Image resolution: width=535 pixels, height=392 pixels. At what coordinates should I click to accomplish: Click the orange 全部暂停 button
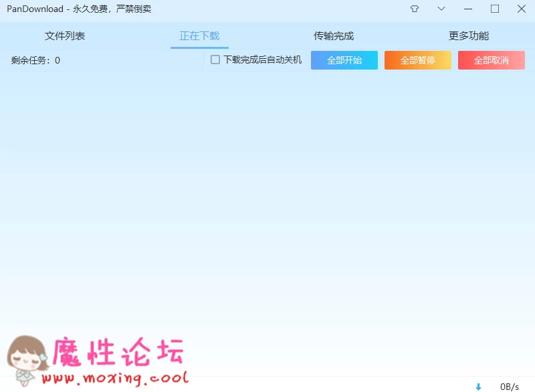tap(417, 60)
